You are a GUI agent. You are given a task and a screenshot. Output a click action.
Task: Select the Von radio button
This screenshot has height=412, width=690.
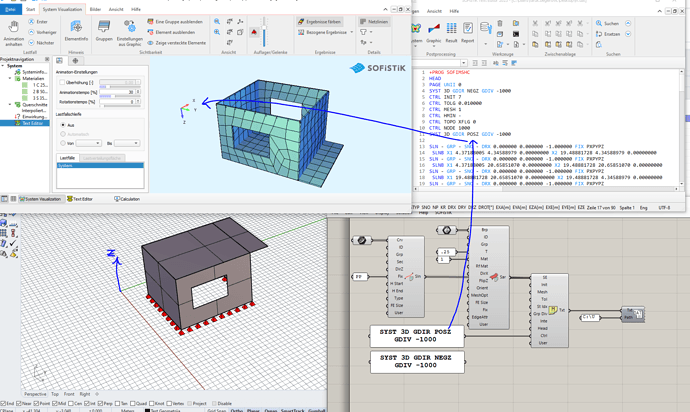[63, 143]
